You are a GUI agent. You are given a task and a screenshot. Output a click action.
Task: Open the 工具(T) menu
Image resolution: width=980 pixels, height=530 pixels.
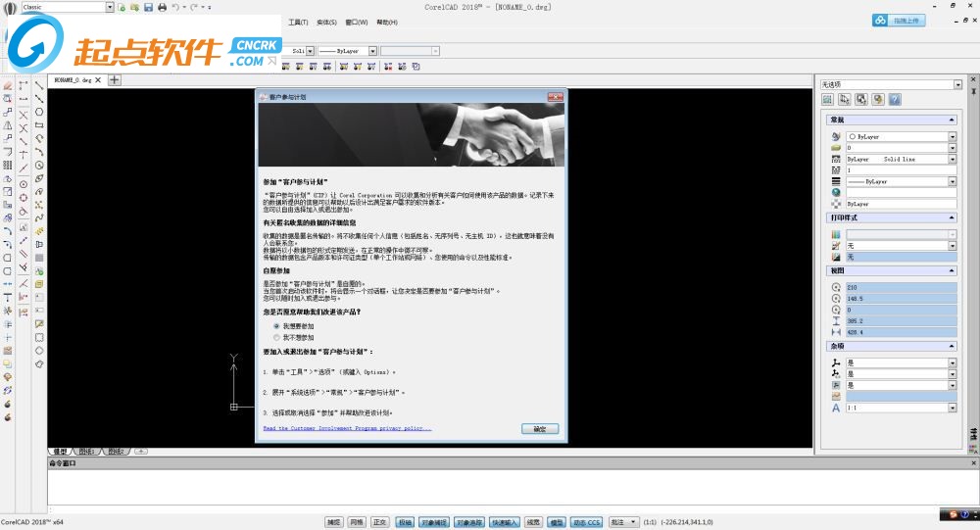(298, 22)
